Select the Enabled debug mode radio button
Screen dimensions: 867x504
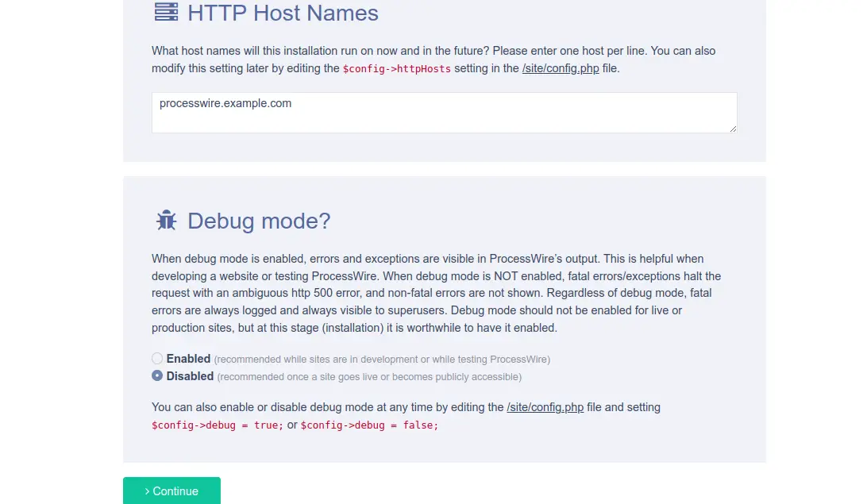click(x=157, y=359)
